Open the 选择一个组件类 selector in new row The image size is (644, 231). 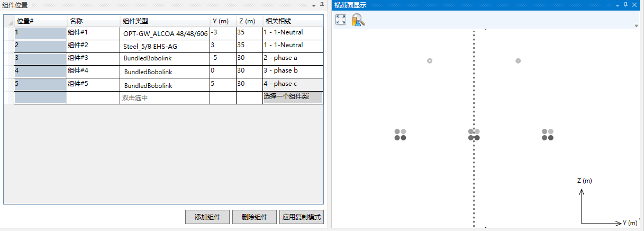pyautogui.click(x=293, y=97)
